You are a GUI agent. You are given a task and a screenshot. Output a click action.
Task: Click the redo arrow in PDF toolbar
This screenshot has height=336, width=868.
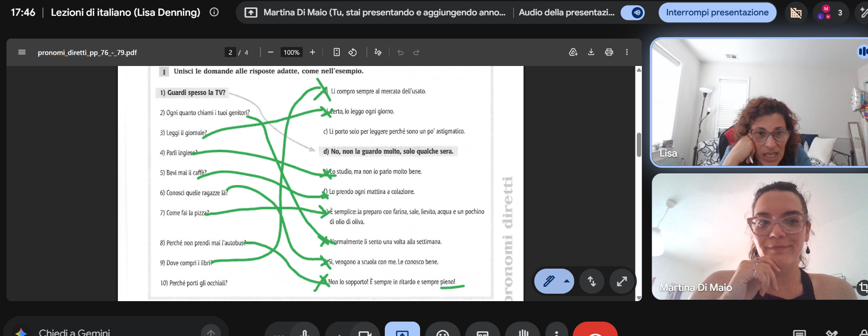pos(416,52)
